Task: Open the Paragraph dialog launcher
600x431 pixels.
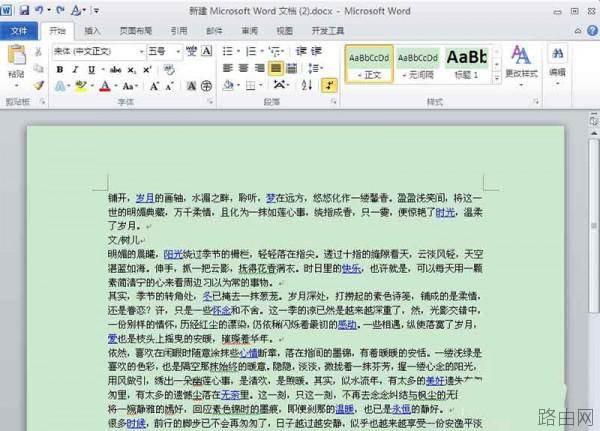Action: point(334,101)
